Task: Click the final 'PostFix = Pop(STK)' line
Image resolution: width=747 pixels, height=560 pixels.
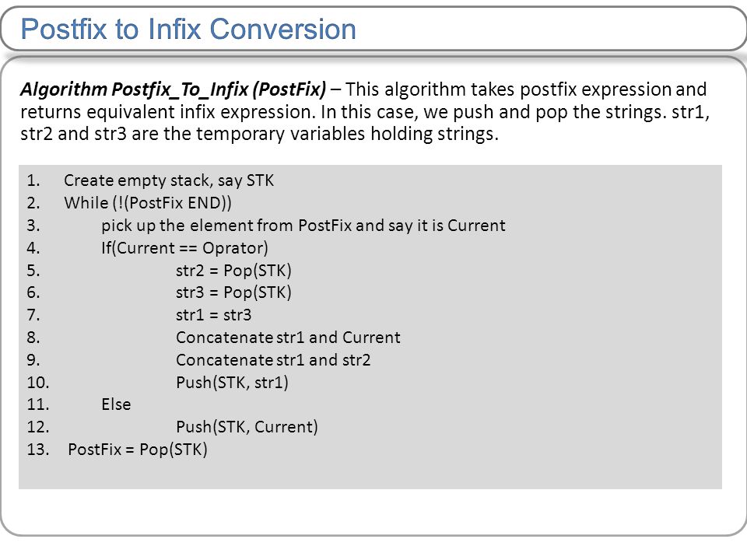Action: point(138,450)
